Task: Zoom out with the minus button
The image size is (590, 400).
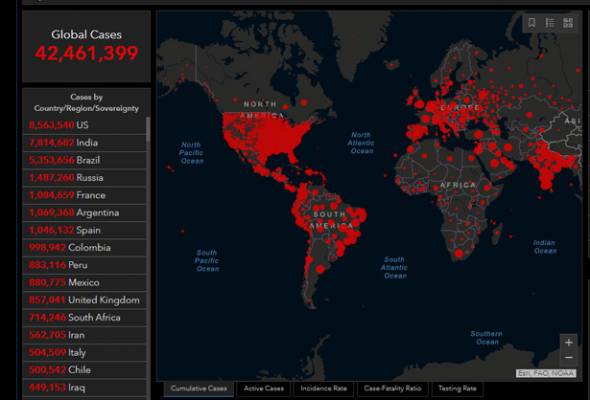Action: tap(569, 357)
